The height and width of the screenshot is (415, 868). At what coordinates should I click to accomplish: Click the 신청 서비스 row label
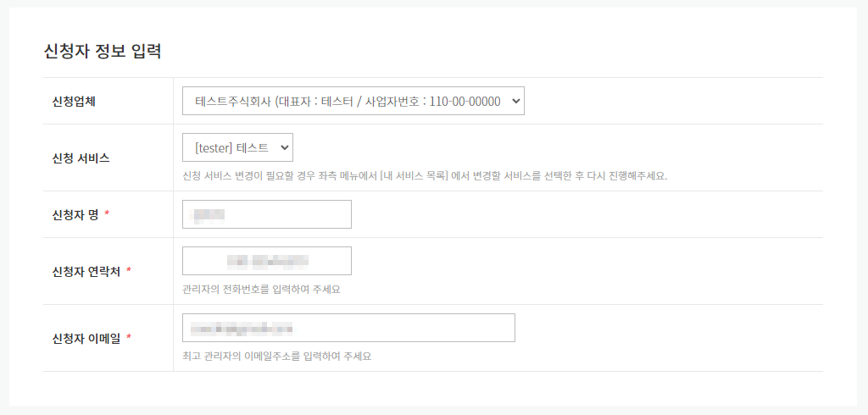pos(81,158)
